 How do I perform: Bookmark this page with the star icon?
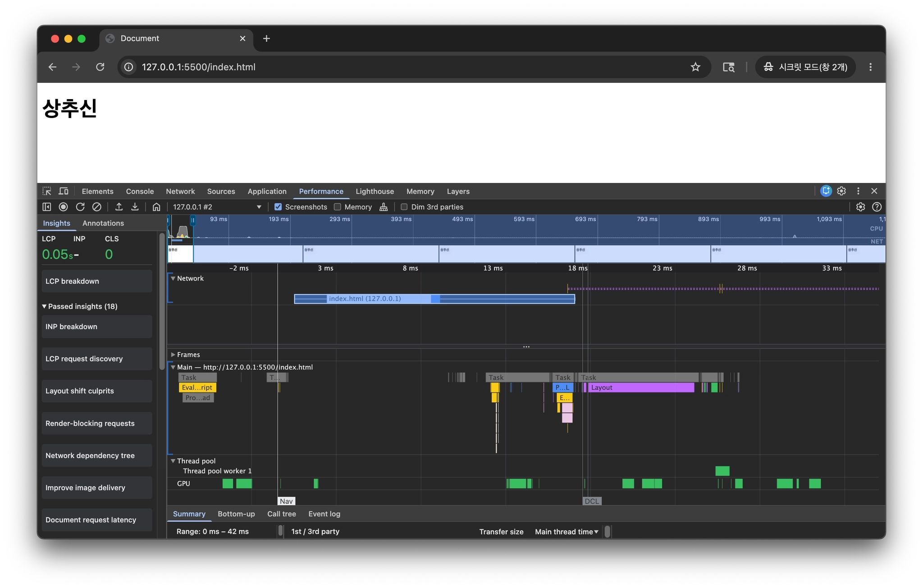(695, 67)
